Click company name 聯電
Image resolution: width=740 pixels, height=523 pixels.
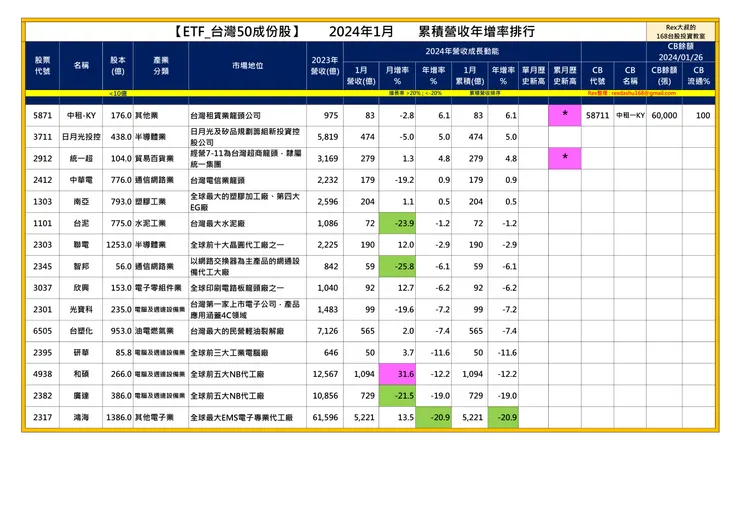coord(81,245)
